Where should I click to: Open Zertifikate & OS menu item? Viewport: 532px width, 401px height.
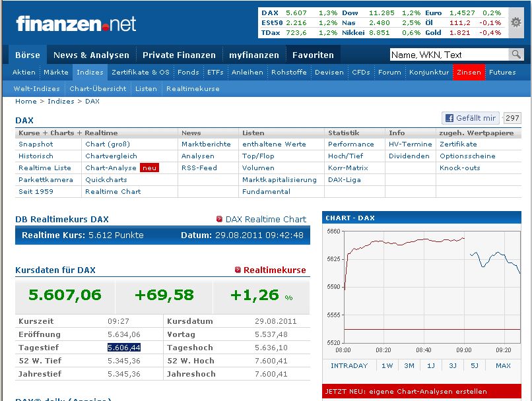coord(141,72)
